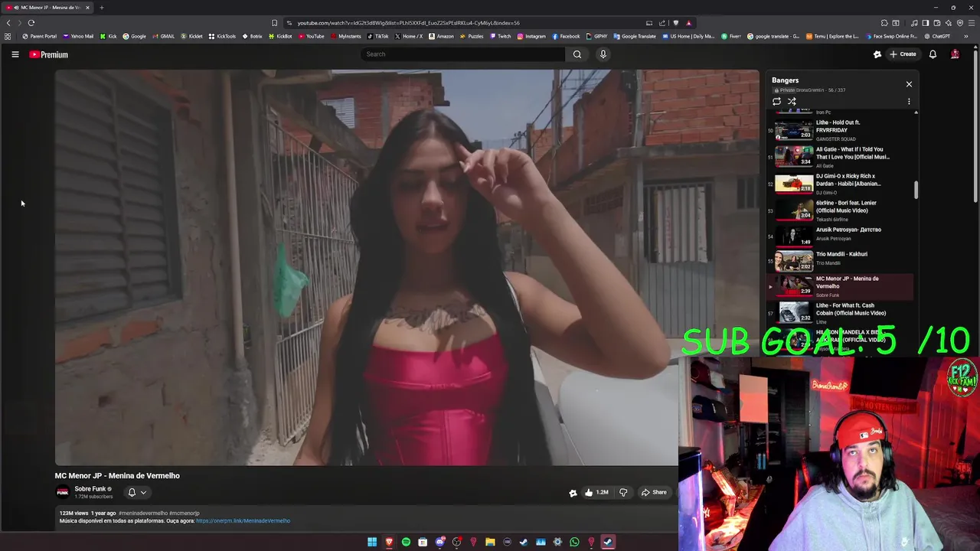Viewport: 980px width, 551px height.
Task: Open subscription notification bell dropdown
Action: pos(136,493)
